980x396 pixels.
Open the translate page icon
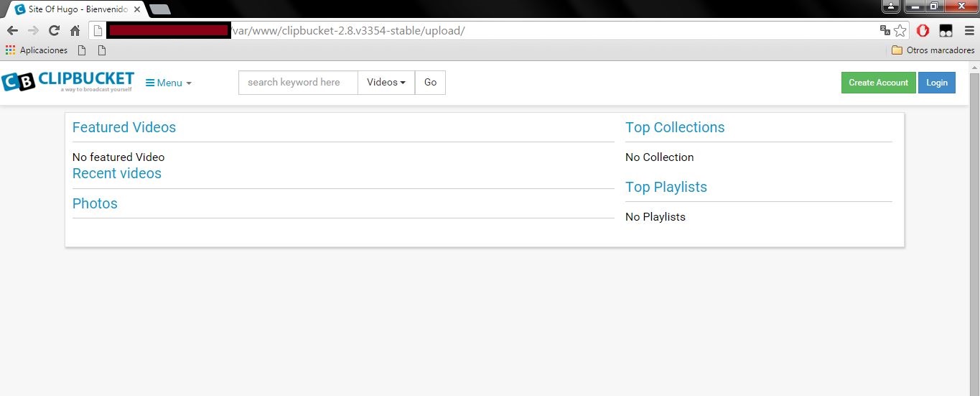(x=885, y=30)
